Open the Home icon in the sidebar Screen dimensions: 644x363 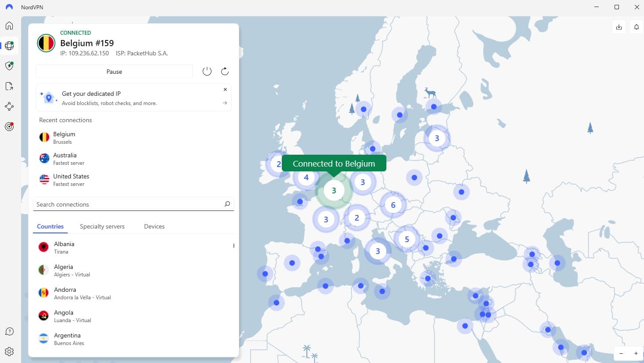9,25
